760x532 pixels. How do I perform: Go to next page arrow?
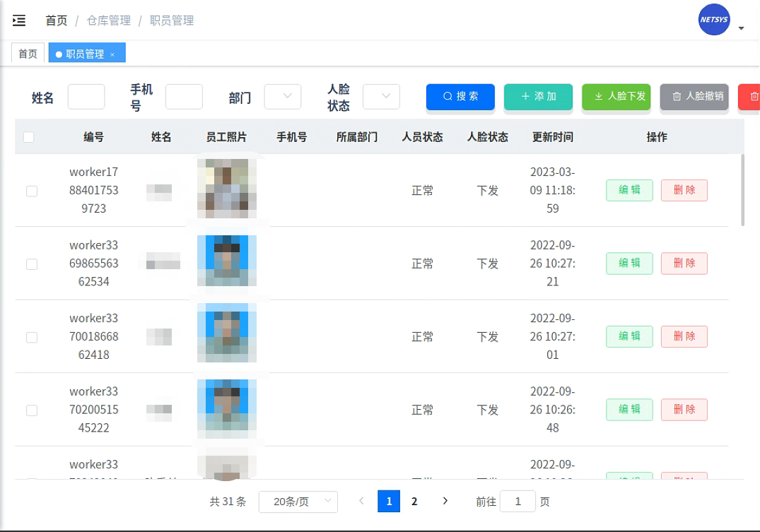point(445,501)
